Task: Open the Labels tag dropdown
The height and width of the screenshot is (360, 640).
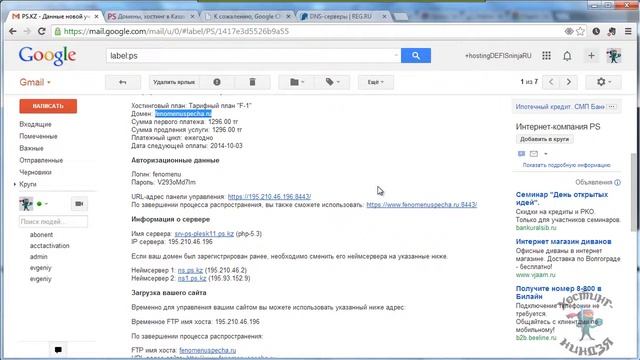Action: [x=333, y=82]
